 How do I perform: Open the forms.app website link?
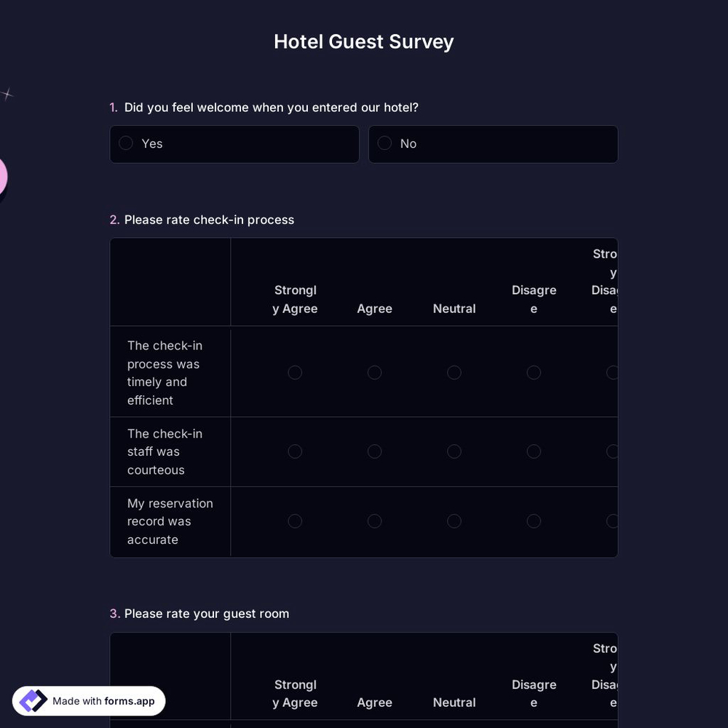pyautogui.click(x=128, y=701)
